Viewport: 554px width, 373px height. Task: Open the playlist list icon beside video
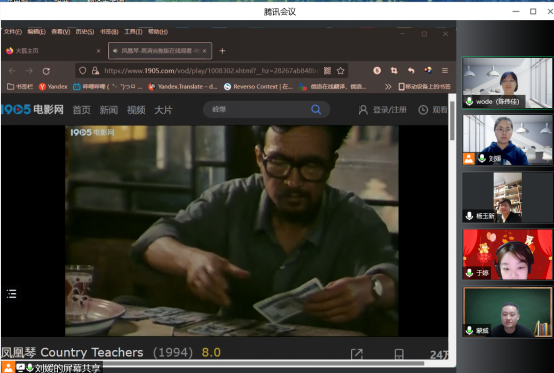(12, 294)
